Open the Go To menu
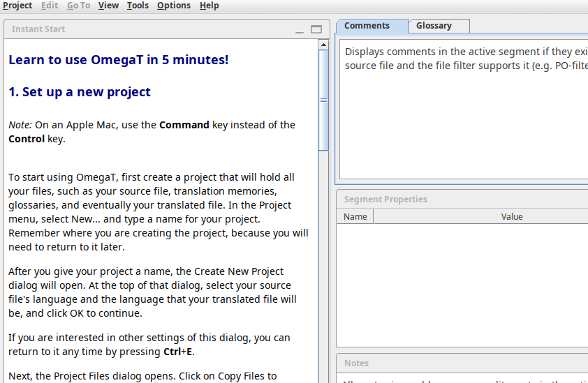 pos(78,6)
